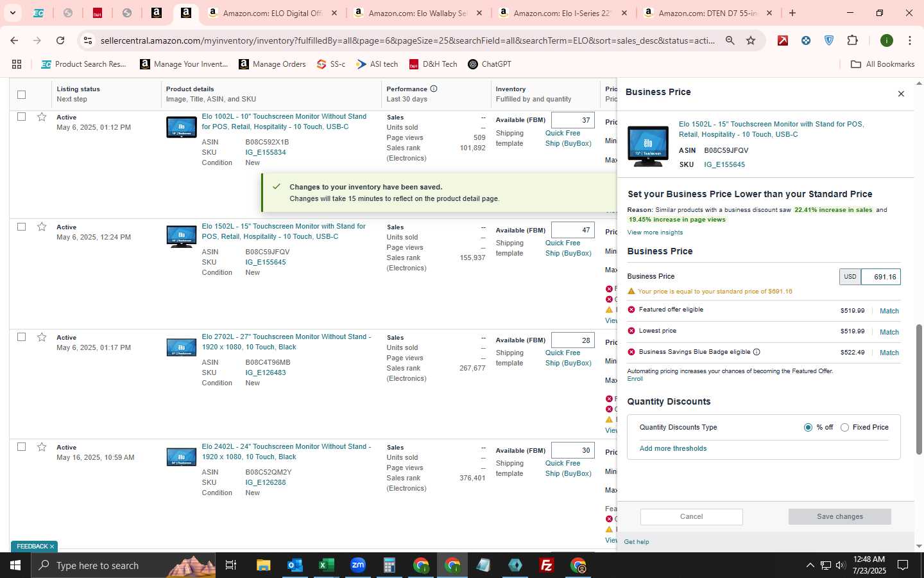Select the % off radio button
924x578 pixels.
click(x=808, y=428)
